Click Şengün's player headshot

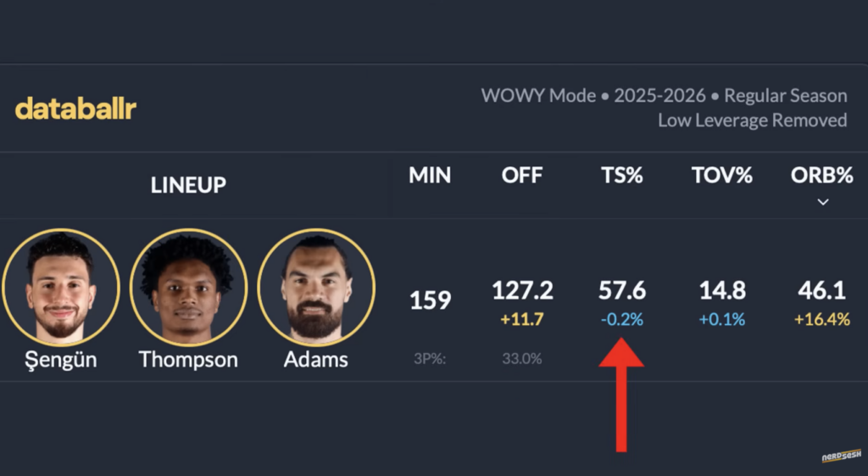point(60,287)
